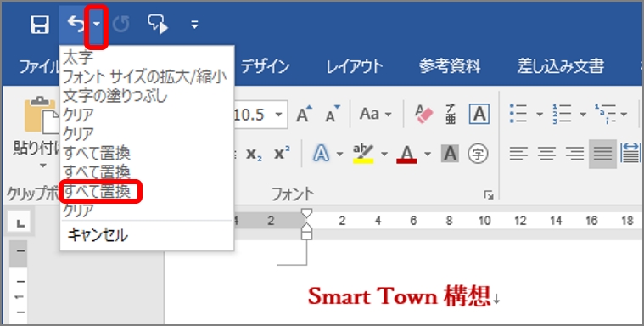Toggle the character border A icon
Screen dimensions: 644x326
pyautogui.click(x=479, y=114)
